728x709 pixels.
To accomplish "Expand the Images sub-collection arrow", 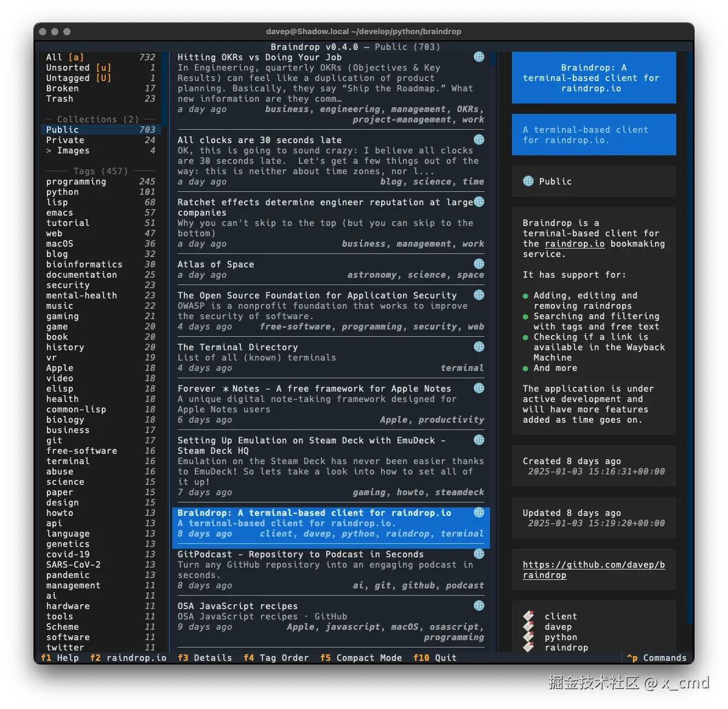I will pos(49,150).
